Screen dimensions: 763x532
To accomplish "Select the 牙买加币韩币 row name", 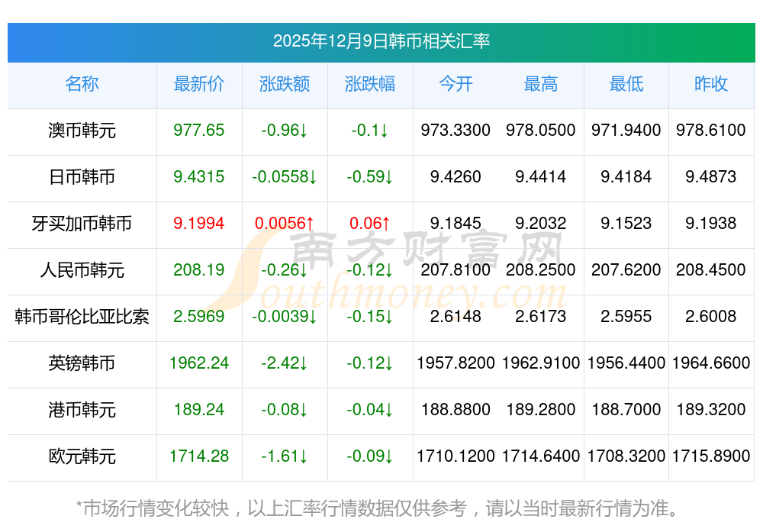I will (x=82, y=224).
